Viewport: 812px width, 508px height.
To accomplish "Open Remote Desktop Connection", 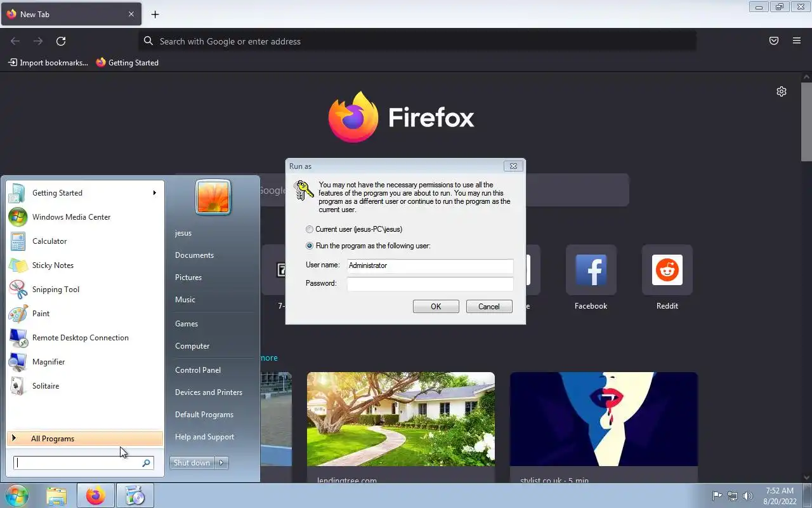I will point(84,338).
